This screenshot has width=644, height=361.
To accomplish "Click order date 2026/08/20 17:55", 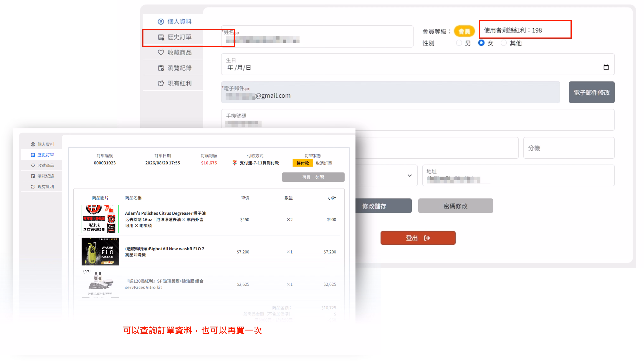I will click(x=163, y=163).
